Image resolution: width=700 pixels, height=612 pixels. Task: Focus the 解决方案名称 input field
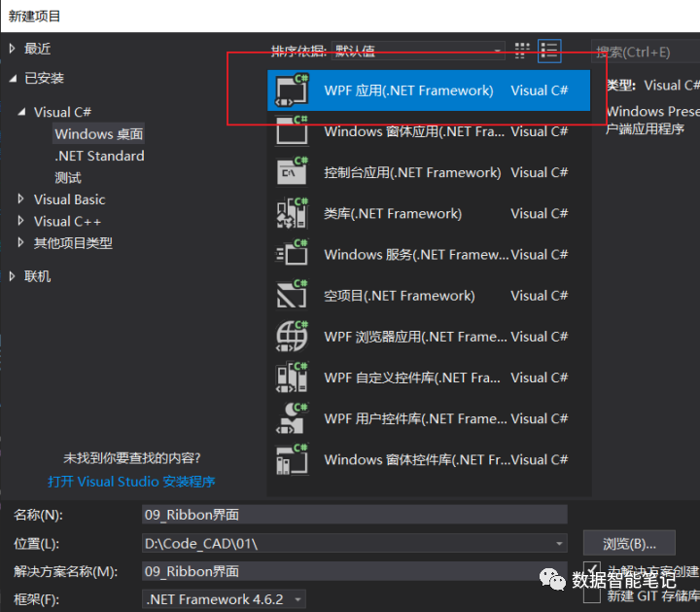click(x=355, y=571)
